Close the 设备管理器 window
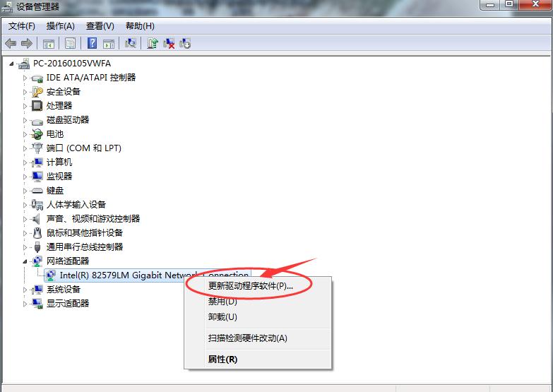This screenshot has height=392, width=553. (x=535, y=4)
